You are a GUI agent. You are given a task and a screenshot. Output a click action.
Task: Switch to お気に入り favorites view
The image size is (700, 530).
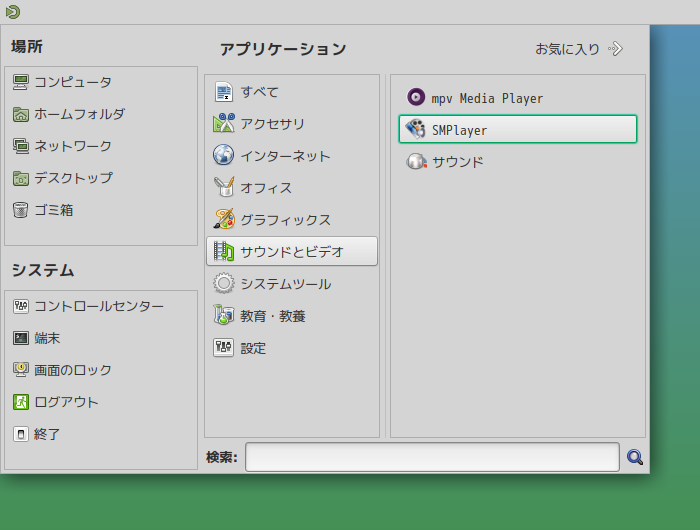point(579,49)
